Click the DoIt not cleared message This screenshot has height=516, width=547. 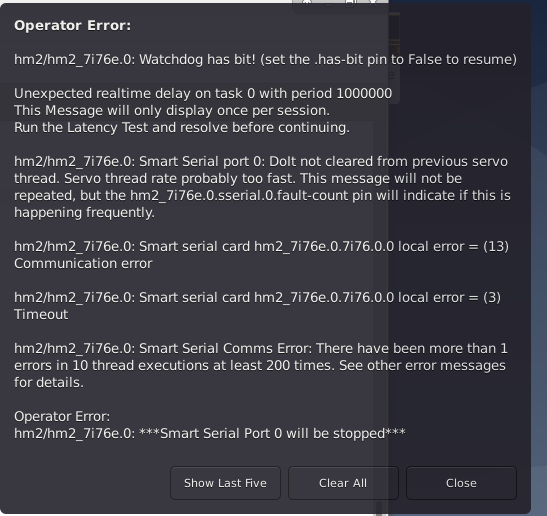point(262,187)
